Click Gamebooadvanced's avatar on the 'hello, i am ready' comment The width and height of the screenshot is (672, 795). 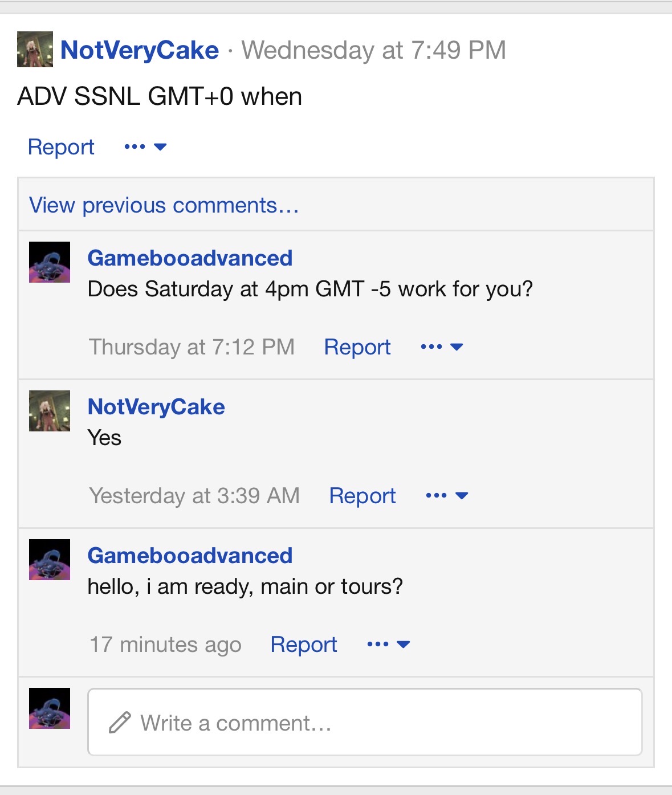[50, 560]
